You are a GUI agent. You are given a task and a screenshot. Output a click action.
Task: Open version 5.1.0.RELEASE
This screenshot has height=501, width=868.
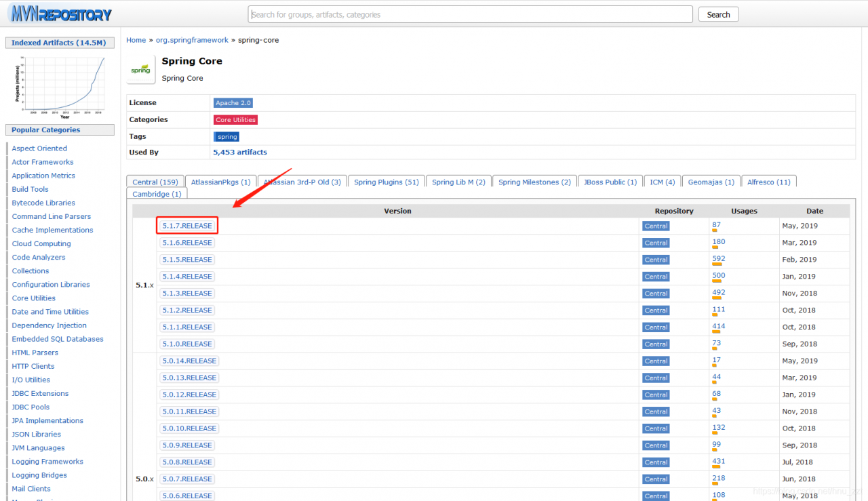pyautogui.click(x=187, y=344)
